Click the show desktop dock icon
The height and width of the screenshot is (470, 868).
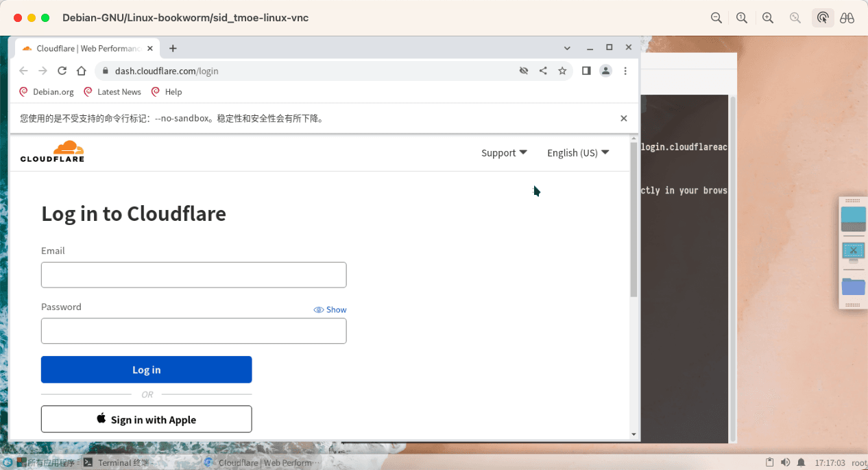(x=853, y=219)
